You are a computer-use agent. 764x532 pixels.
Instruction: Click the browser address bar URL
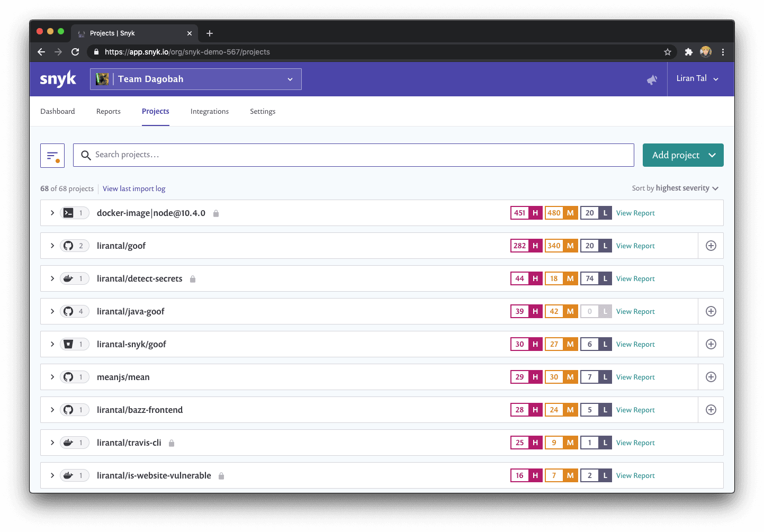click(x=187, y=52)
